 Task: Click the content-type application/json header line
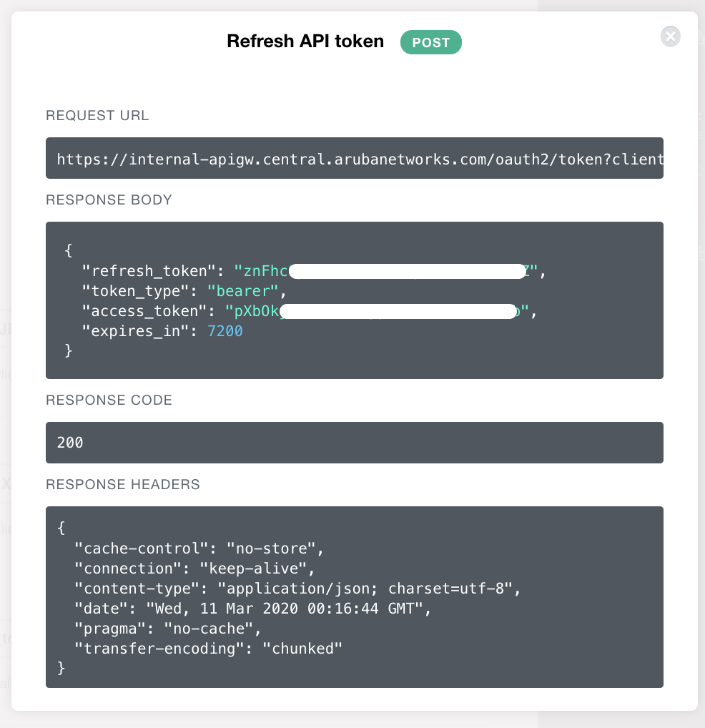click(x=297, y=589)
